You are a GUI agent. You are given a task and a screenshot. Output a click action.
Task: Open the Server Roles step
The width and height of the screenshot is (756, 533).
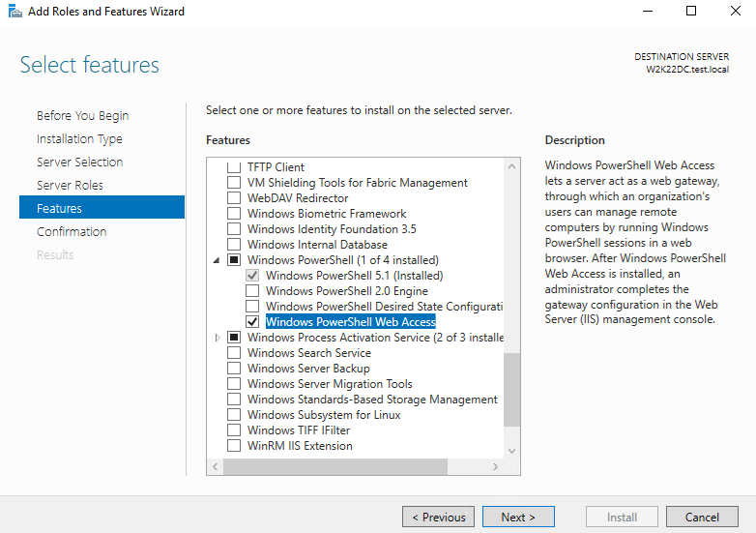click(70, 185)
